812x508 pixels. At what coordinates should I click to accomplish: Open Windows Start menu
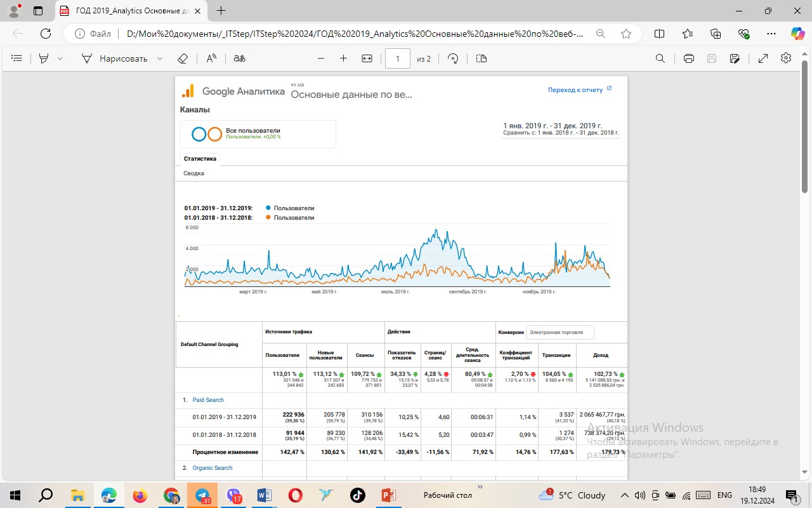15,495
